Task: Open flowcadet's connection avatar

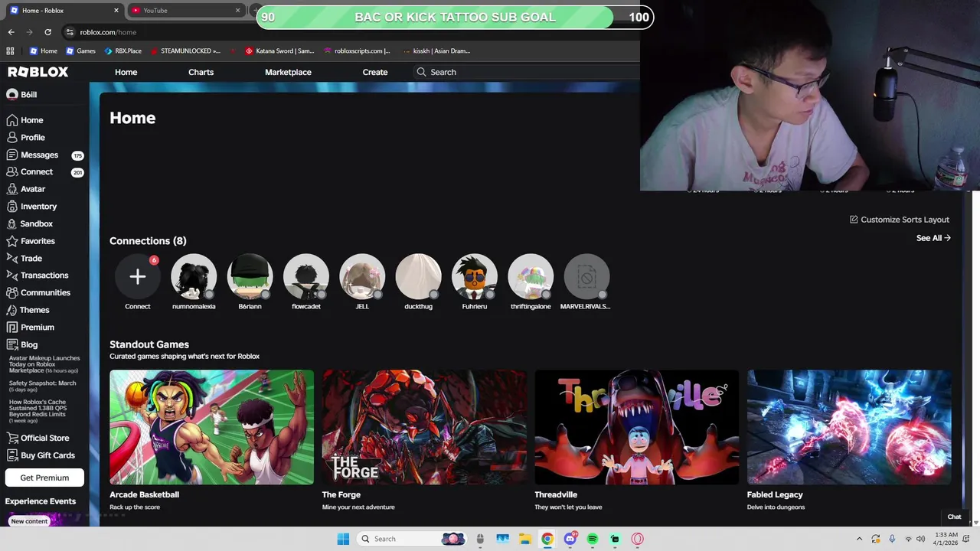Action: click(306, 276)
